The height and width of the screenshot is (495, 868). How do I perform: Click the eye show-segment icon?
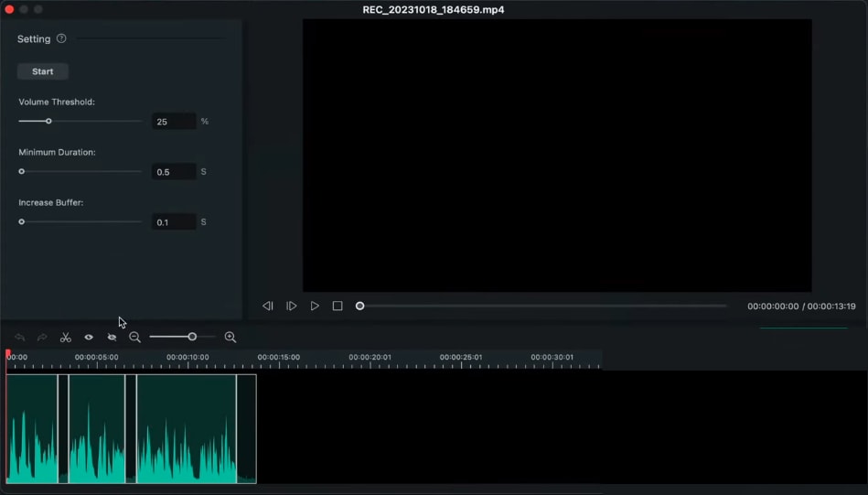89,338
